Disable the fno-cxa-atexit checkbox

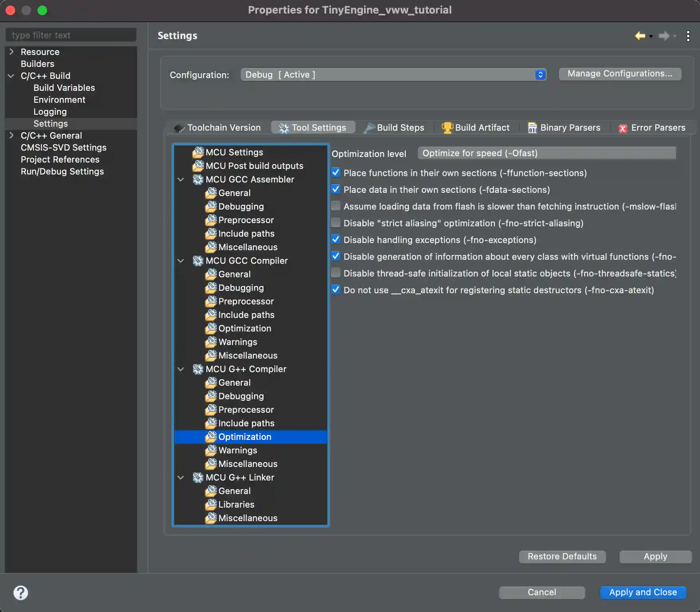336,289
